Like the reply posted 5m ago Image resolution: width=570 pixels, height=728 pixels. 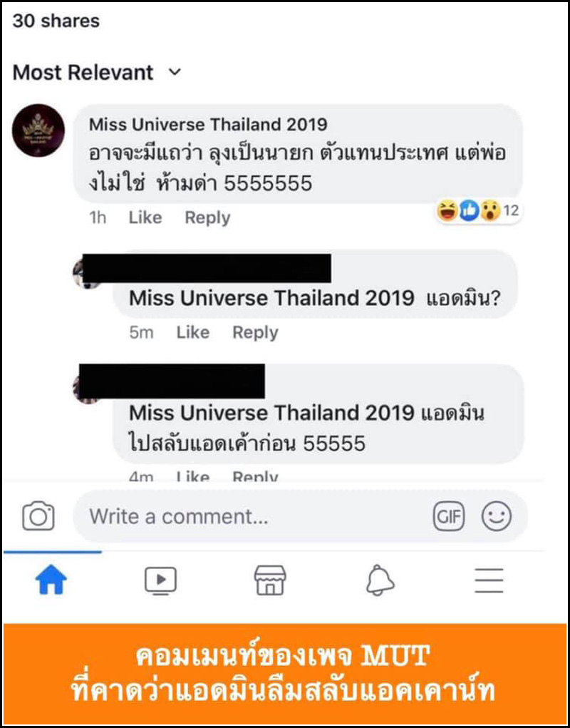click(192, 332)
